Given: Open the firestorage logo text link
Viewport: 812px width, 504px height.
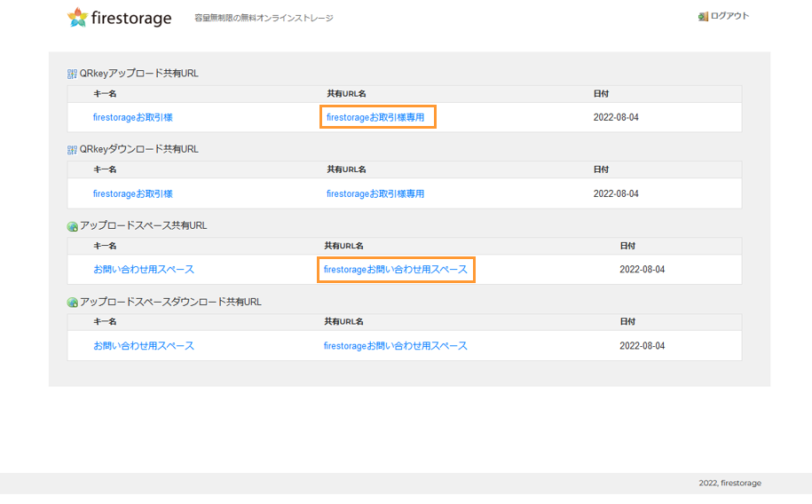Looking at the screenshot, I should (x=131, y=18).
